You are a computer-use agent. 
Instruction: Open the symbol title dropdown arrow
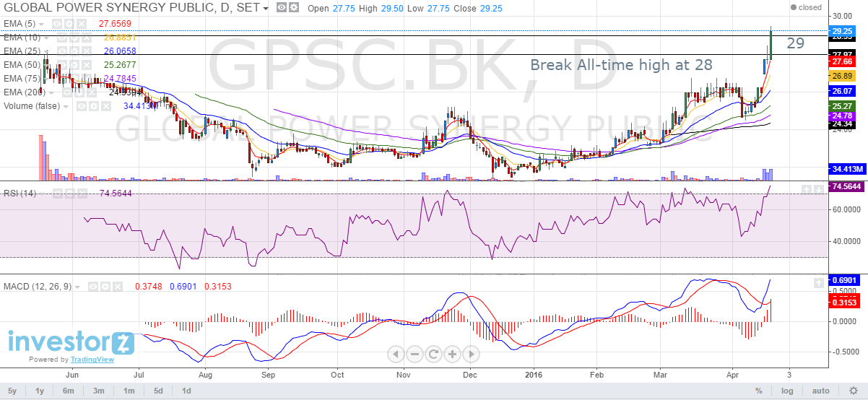point(266,9)
